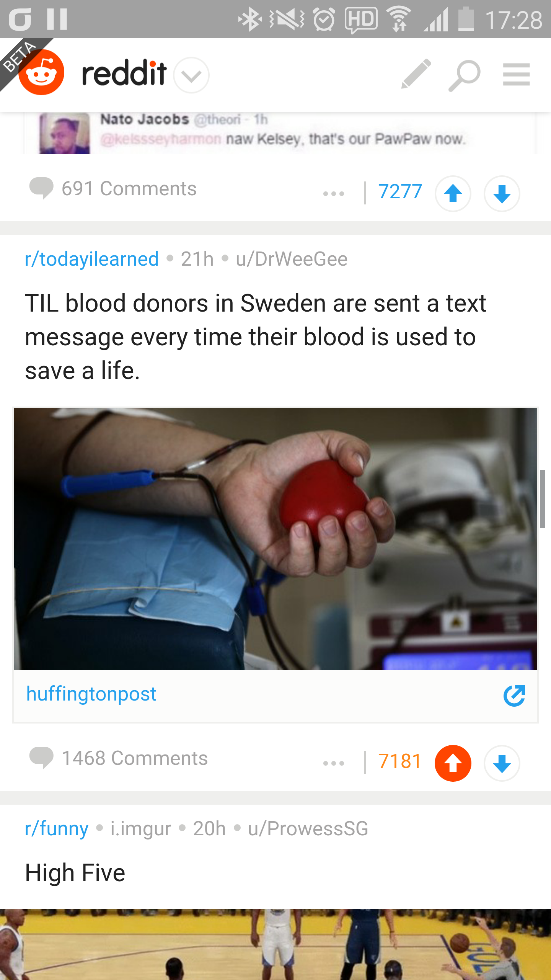Open comment bubble for 1468 Comments
The width and height of the screenshot is (551, 980).
(x=41, y=758)
